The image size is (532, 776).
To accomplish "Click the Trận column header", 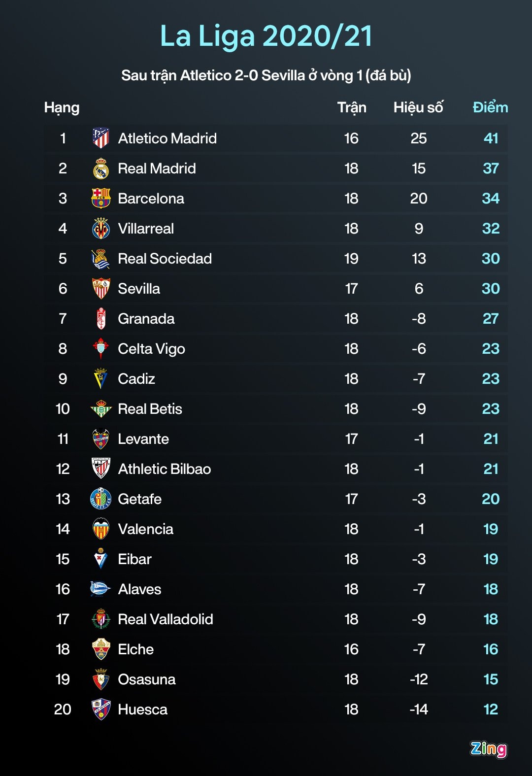I will pos(352,107).
